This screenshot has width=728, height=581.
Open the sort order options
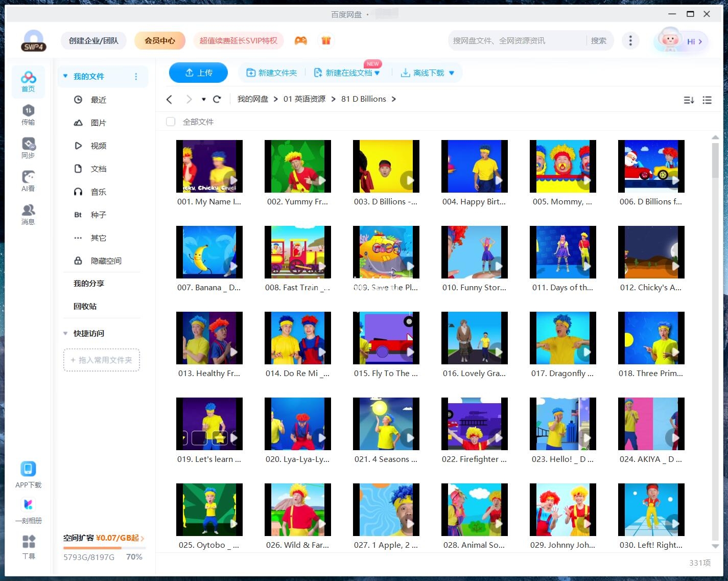[689, 100]
